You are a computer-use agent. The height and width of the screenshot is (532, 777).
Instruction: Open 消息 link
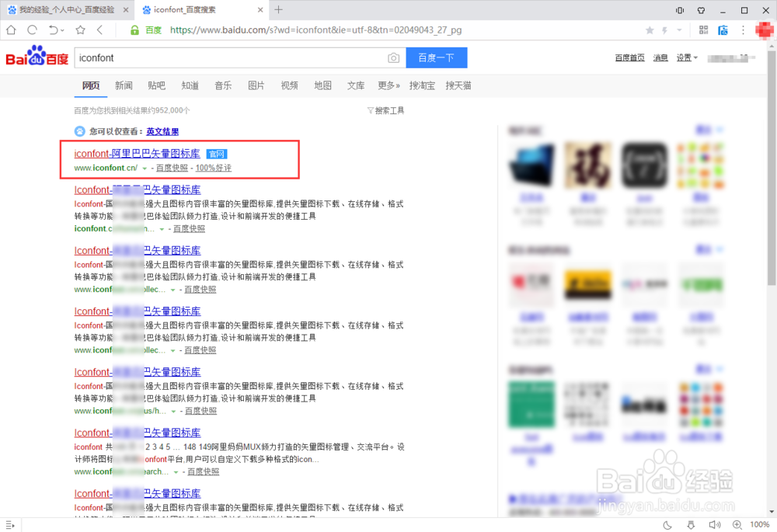tap(660, 58)
